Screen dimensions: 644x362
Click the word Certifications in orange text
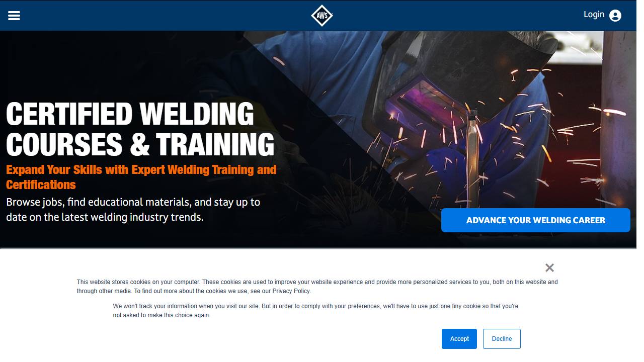[41, 185]
